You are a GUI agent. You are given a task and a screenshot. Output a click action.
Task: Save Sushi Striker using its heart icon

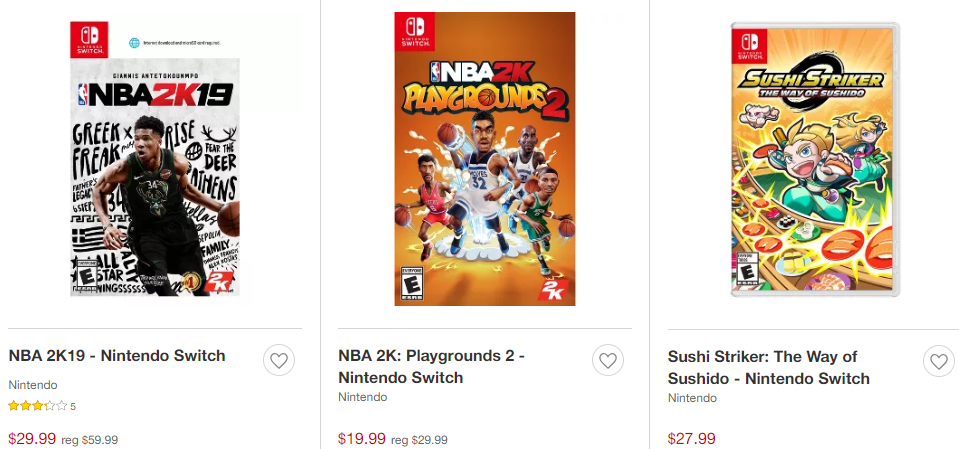click(x=938, y=361)
